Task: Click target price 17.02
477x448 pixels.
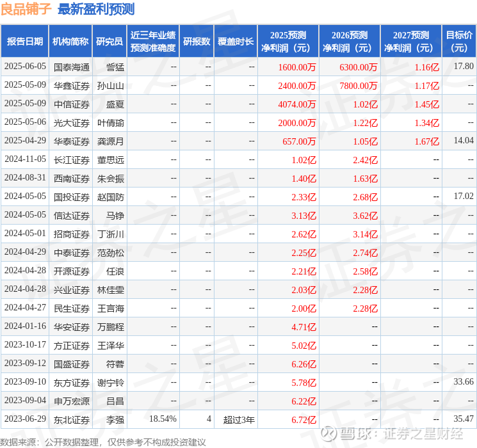Action: pos(464,196)
